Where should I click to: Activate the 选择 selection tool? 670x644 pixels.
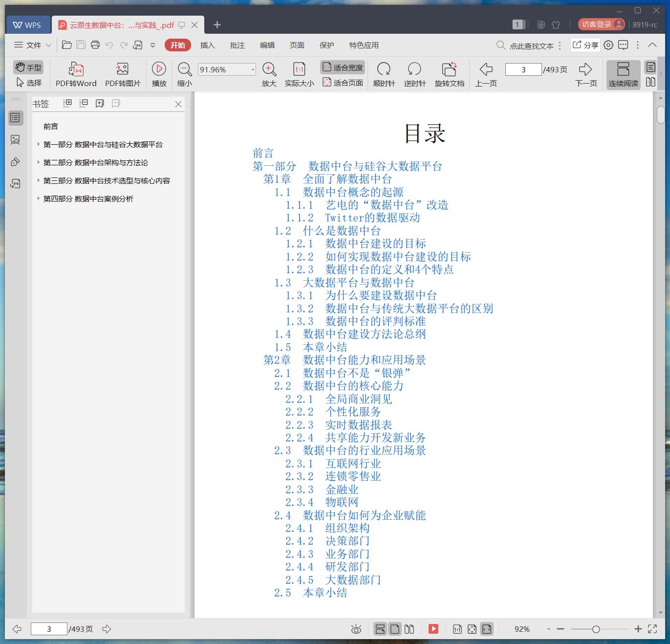pyautogui.click(x=28, y=83)
